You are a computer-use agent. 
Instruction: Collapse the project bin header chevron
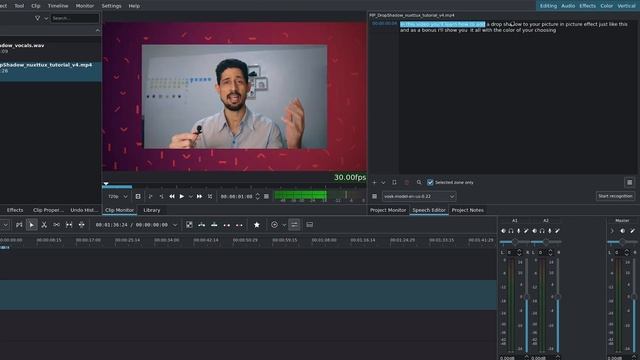[x=98, y=31]
